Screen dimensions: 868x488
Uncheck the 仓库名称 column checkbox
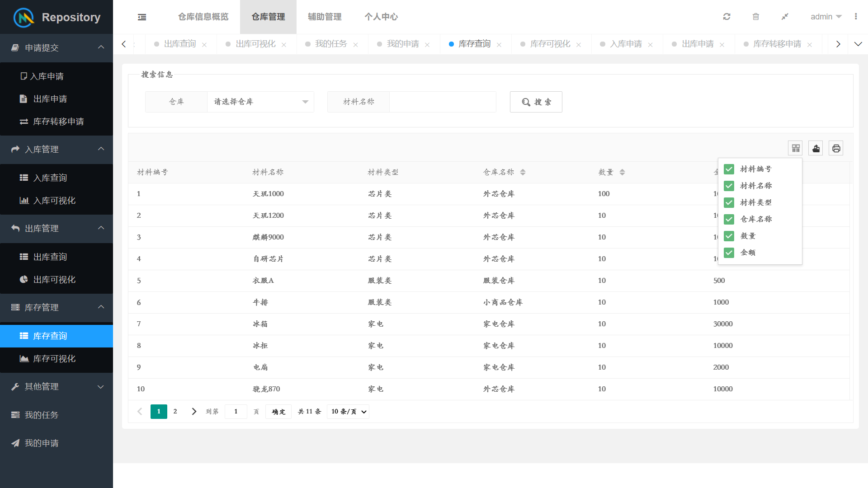(729, 219)
